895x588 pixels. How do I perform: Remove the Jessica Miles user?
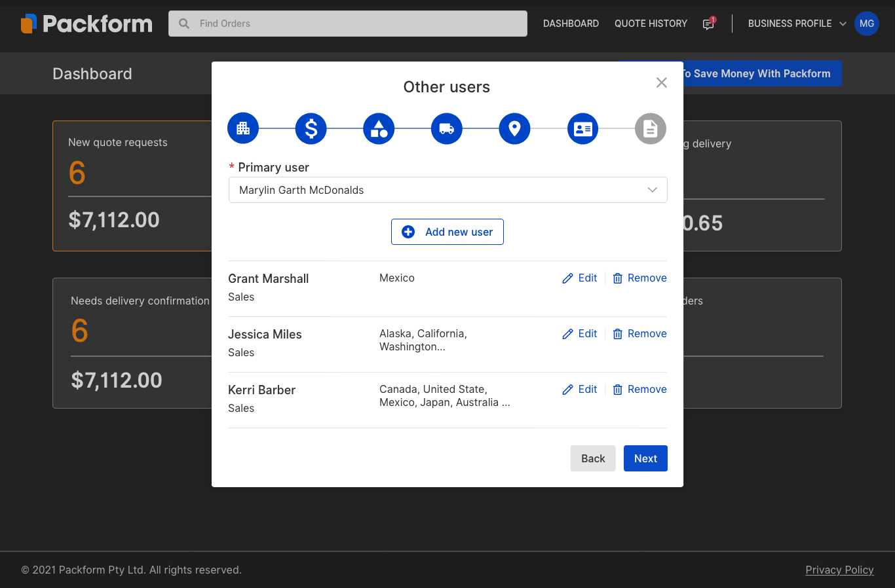(639, 334)
